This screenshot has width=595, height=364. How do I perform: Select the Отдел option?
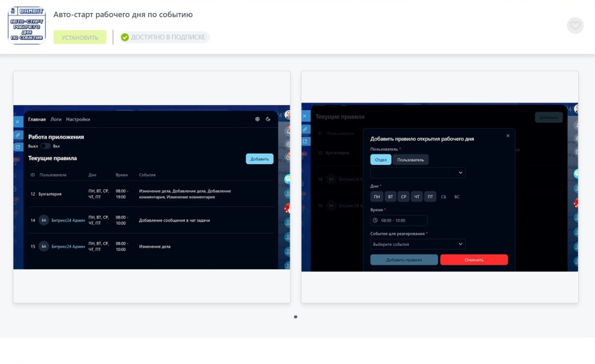pyautogui.click(x=381, y=159)
